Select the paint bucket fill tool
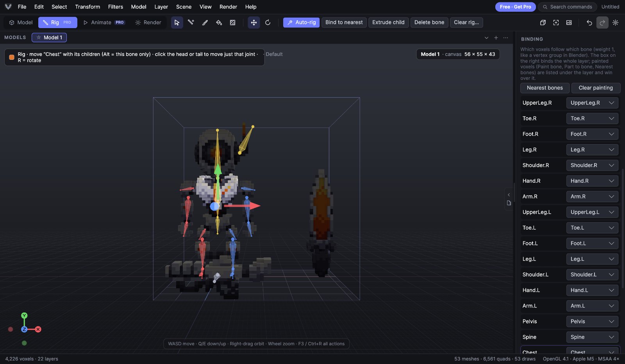The height and width of the screenshot is (364, 625). [219, 23]
